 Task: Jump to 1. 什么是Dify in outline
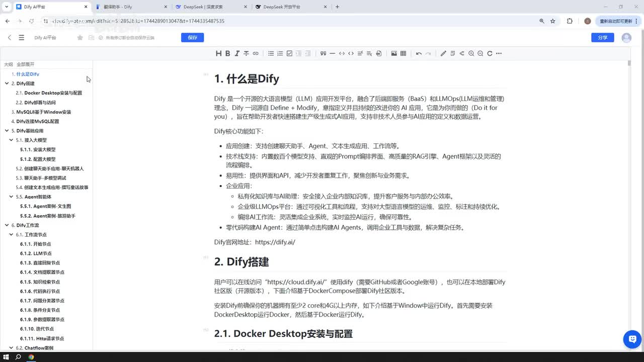[x=25, y=74]
